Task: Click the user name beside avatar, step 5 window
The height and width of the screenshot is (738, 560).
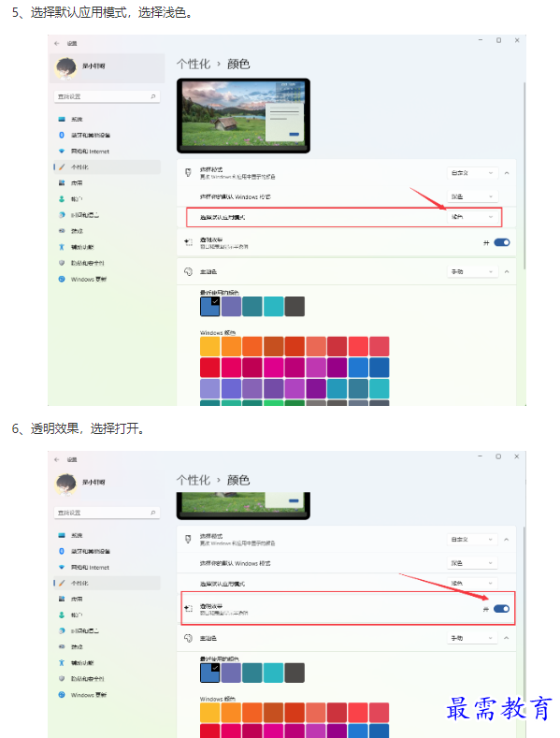Action: click(93, 65)
